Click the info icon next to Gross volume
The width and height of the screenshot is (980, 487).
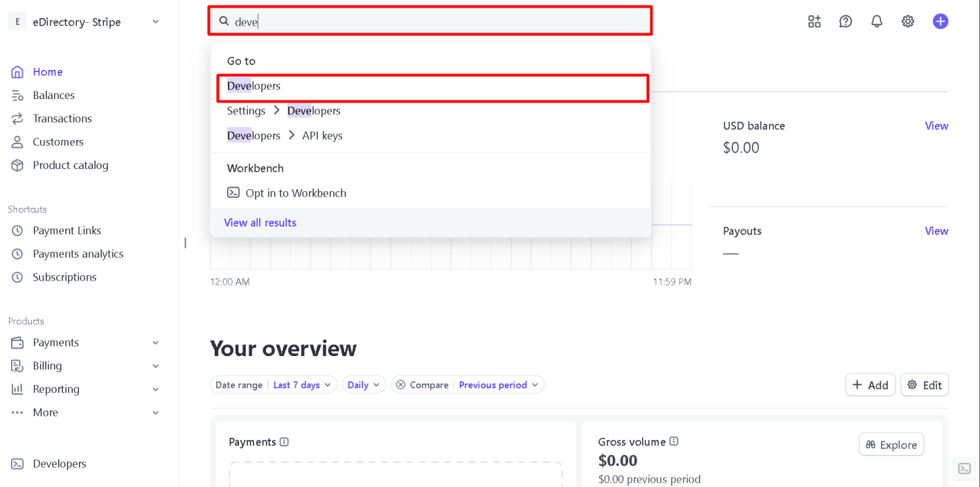674,441
